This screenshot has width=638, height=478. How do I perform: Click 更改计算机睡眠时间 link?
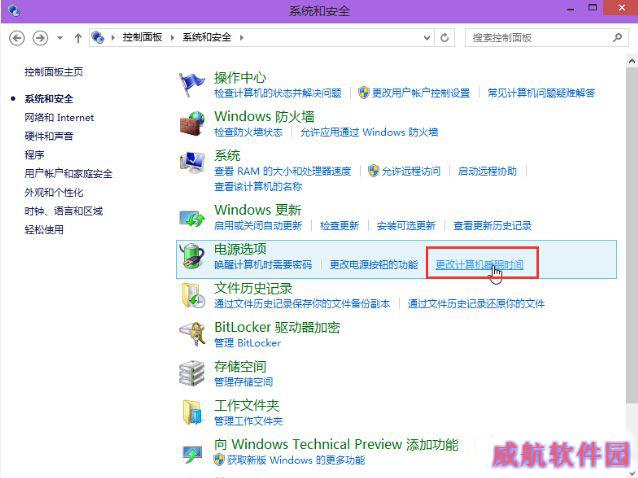(480, 265)
